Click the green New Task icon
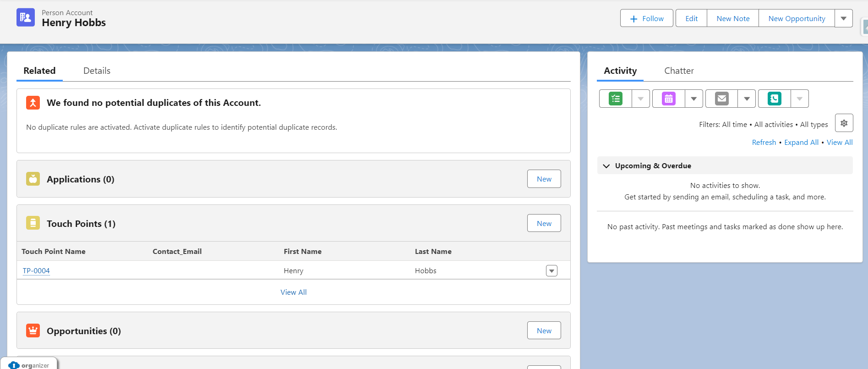The image size is (868, 369). (x=615, y=99)
